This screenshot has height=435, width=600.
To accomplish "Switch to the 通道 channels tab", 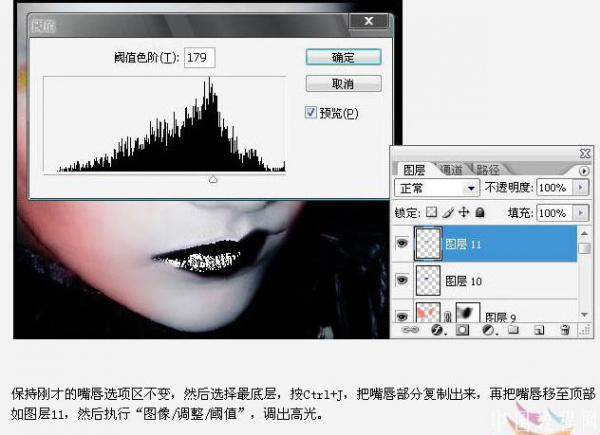I will point(451,169).
